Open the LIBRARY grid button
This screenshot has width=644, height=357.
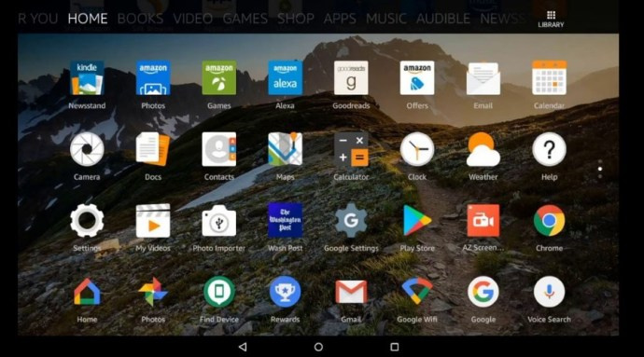pyautogui.click(x=551, y=19)
